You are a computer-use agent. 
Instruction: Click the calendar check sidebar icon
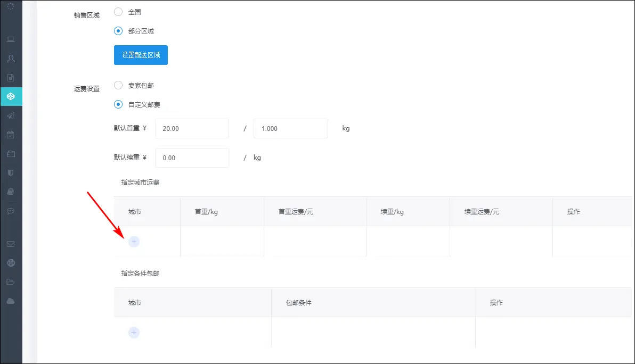[11, 135]
